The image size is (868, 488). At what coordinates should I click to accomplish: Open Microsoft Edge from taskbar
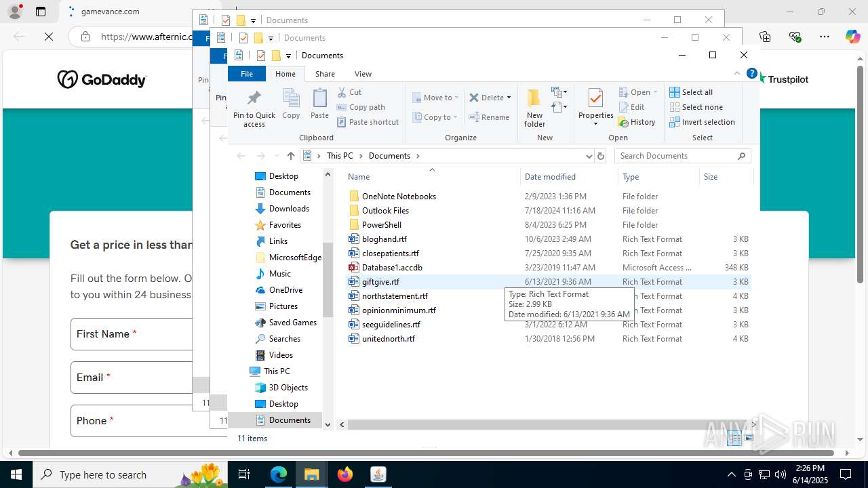[x=279, y=474]
